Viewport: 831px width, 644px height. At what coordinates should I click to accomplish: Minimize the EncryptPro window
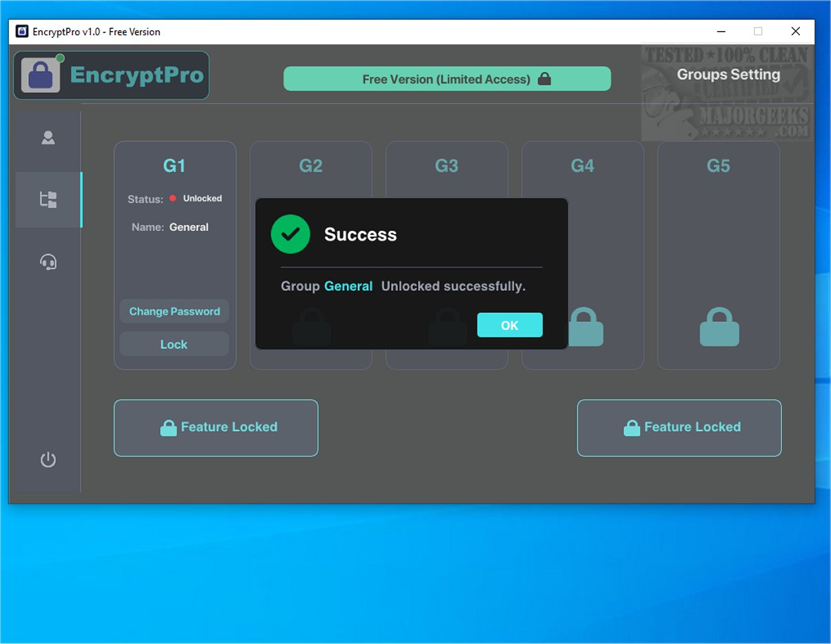pos(721,31)
